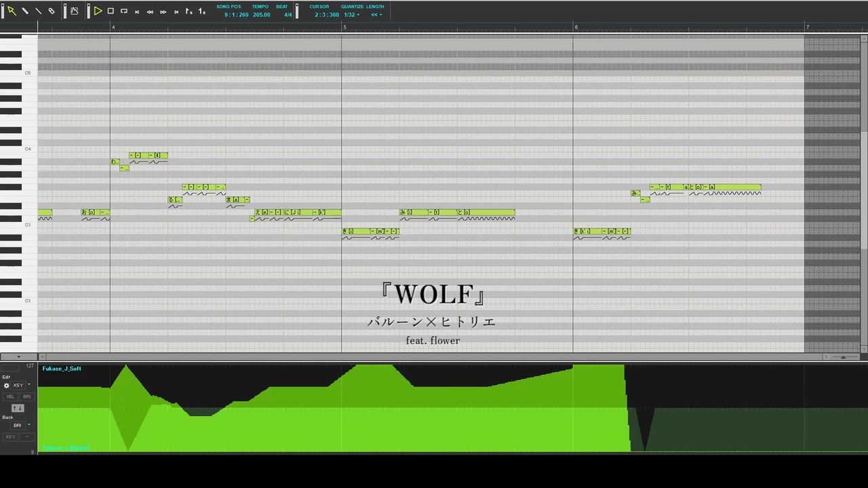The height and width of the screenshot is (488, 868).
Task: Click the up-down swap arrows button
Action: 18,408
